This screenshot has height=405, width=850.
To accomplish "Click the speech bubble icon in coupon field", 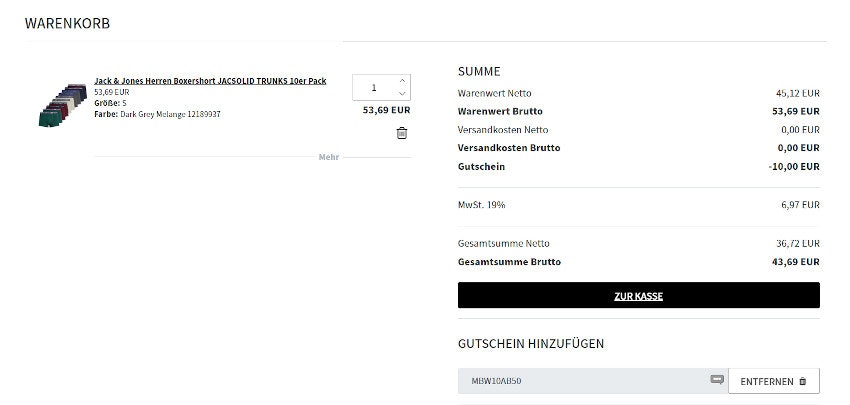I will click(x=716, y=380).
